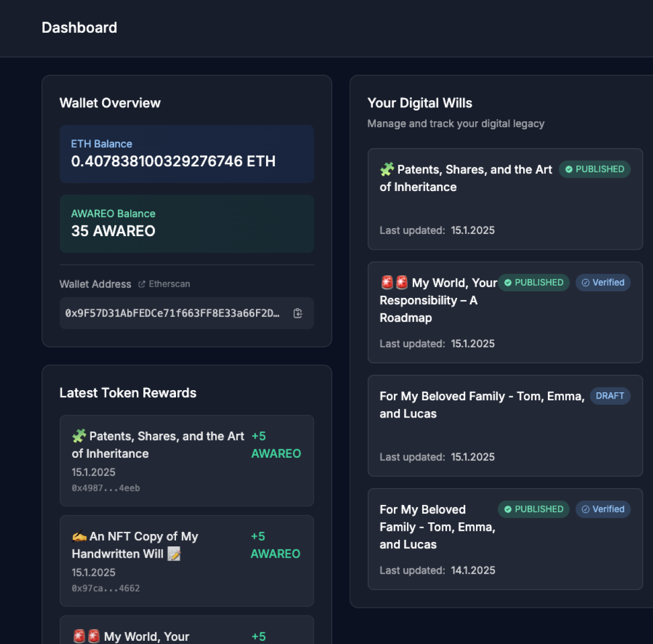Click +5 AWAREO on NFT Copy reward
Screen dimensions: 653x644
(x=276, y=545)
